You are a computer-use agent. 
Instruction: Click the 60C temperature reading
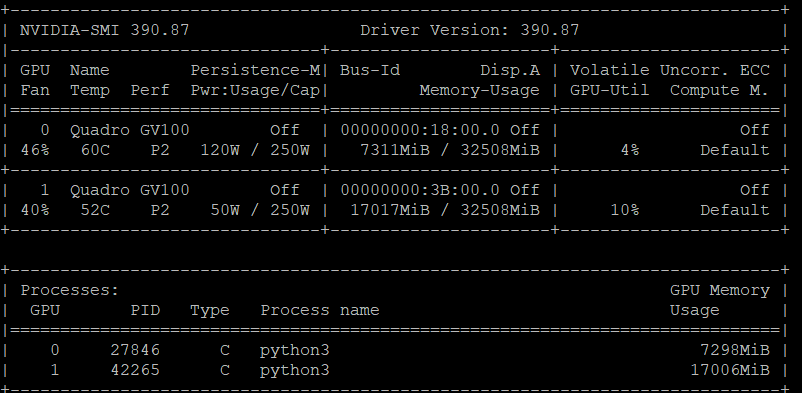95,150
